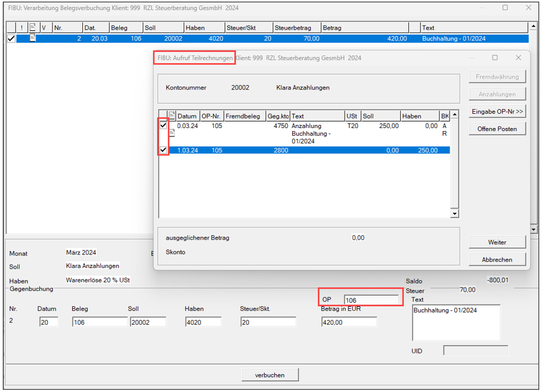This screenshot has width=542, height=392.
Task: Click the Betrag in EUR field
Action: click(348, 322)
